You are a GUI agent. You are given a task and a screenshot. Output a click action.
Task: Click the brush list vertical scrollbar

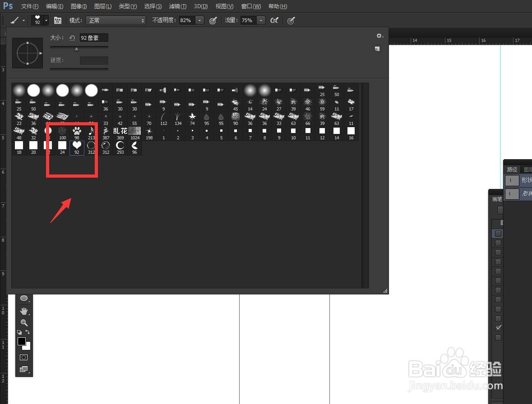(x=365, y=185)
